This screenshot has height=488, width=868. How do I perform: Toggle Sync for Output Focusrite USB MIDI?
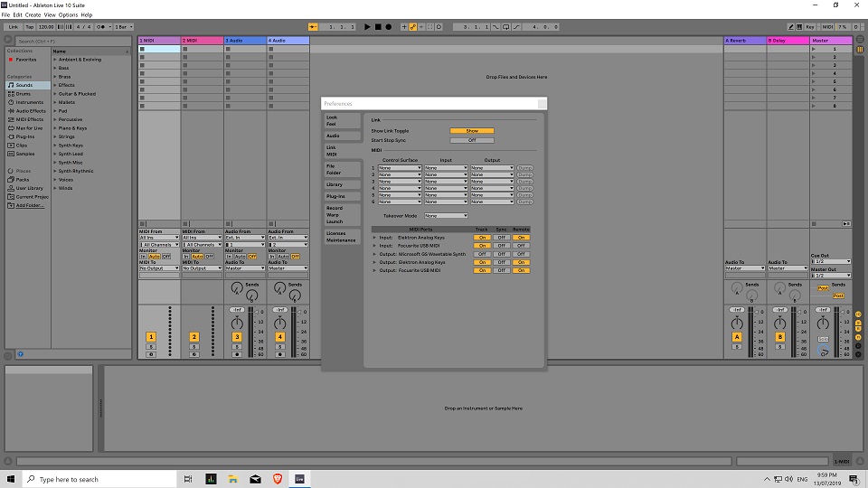click(501, 270)
